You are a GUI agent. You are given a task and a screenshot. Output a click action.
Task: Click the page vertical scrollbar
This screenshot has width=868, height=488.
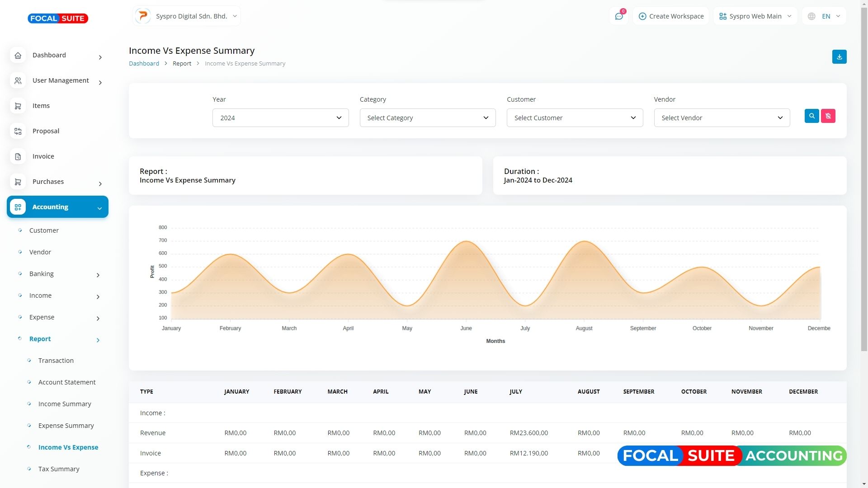(864, 181)
